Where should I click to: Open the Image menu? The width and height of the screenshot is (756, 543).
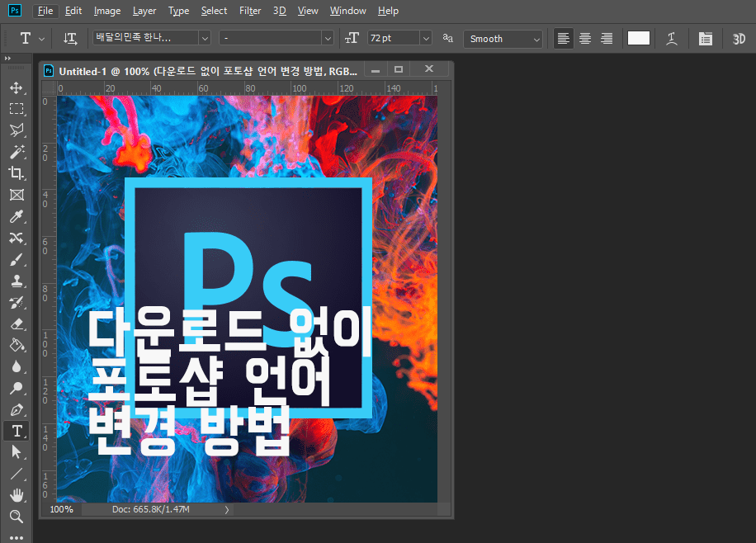point(107,11)
